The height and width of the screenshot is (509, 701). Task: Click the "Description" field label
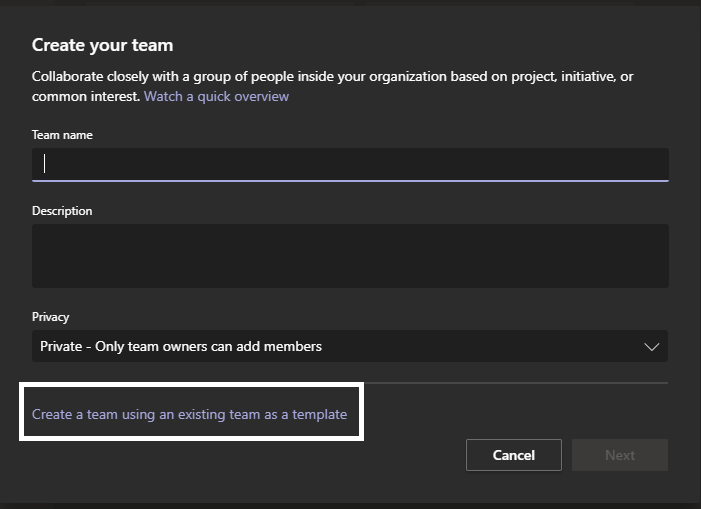[62, 211]
